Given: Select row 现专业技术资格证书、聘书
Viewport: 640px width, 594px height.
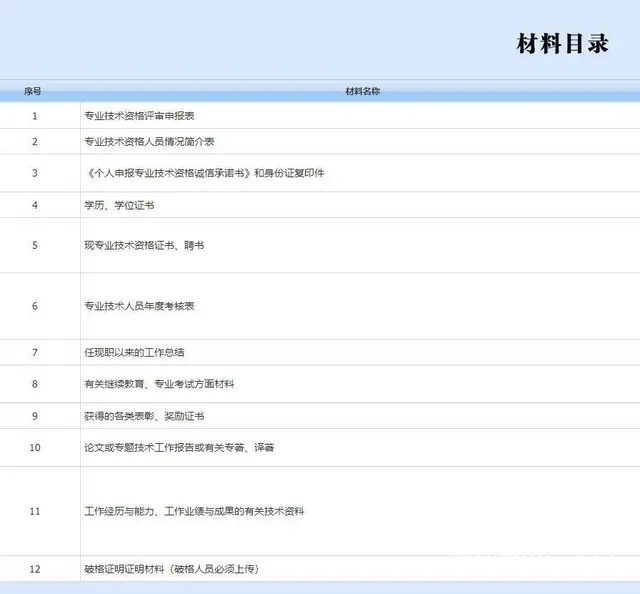Looking at the screenshot, I should [x=320, y=245].
